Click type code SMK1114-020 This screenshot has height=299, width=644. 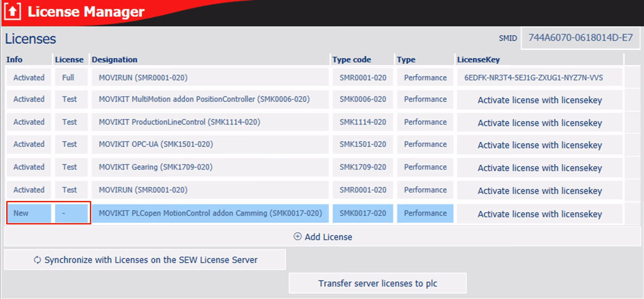tap(363, 122)
